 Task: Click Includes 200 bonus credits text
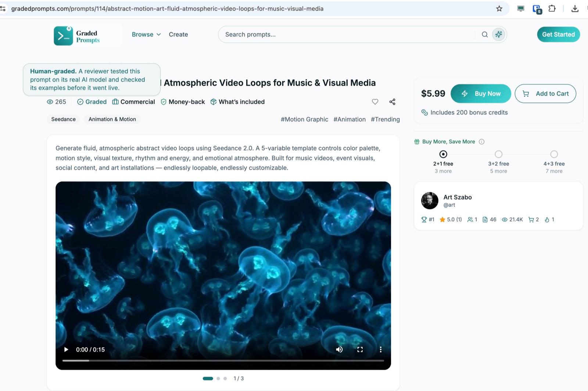click(x=469, y=112)
